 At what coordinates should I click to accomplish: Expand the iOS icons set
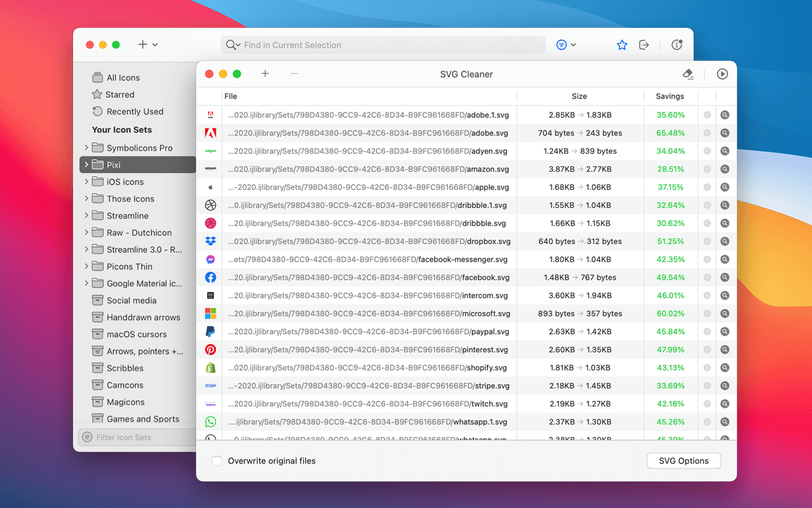tap(86, 182)
